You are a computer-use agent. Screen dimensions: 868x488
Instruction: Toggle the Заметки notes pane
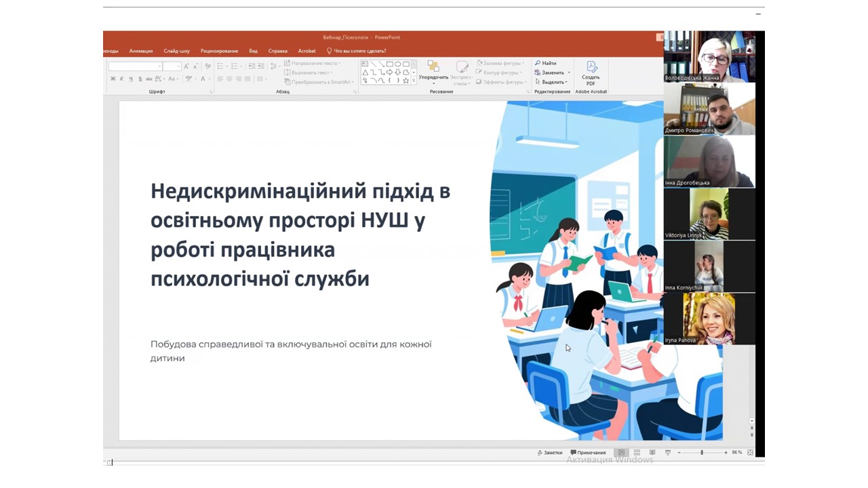[550, 453]
